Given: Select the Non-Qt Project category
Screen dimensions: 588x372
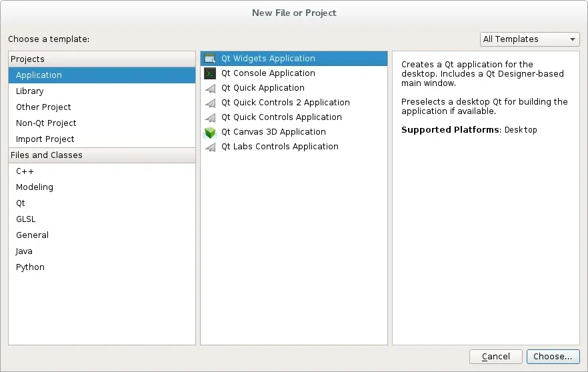Looking at the screenshot, I should coord(46,123).
